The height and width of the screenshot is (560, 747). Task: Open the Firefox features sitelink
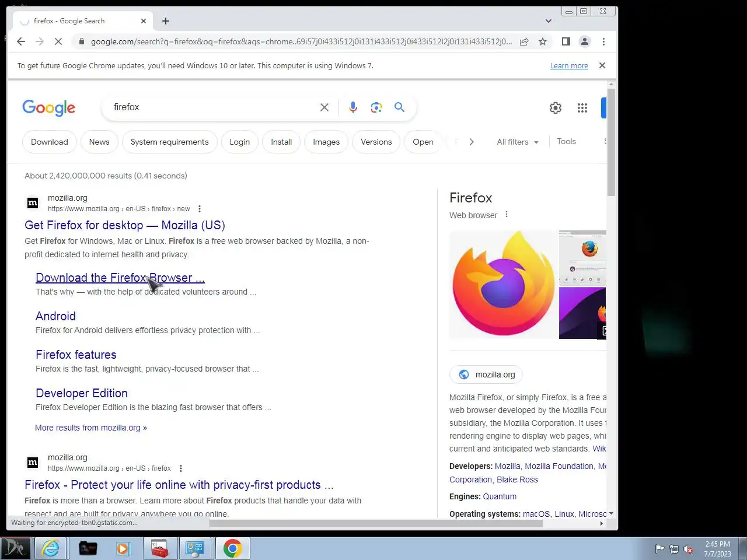[x=76, y=355]
